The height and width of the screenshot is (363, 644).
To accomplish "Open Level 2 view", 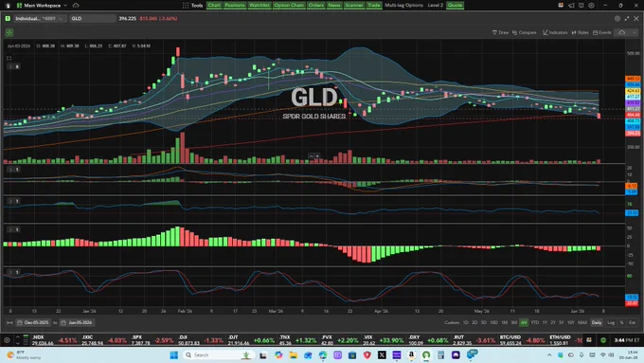I will [x=436, y=6].
